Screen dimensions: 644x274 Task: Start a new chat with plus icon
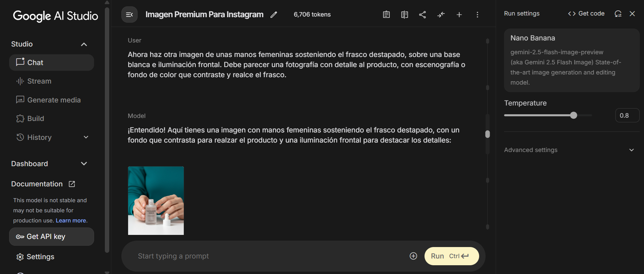click(x=459, y=14)
